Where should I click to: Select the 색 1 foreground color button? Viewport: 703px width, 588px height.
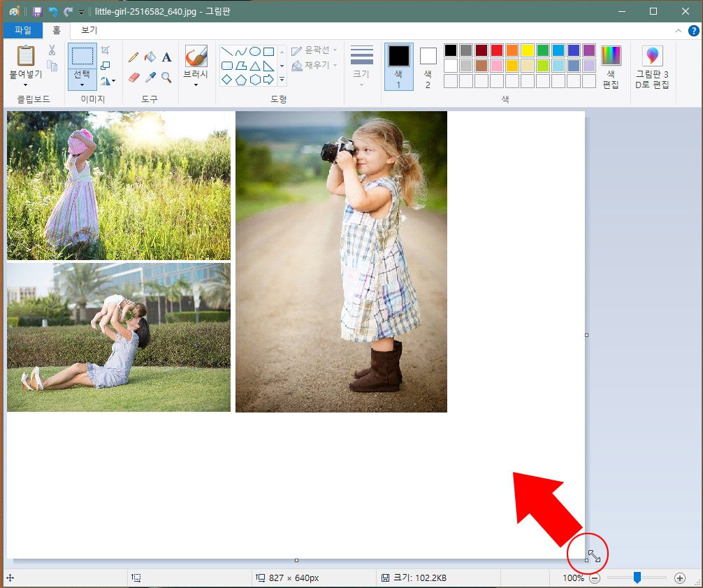point(398,66)
